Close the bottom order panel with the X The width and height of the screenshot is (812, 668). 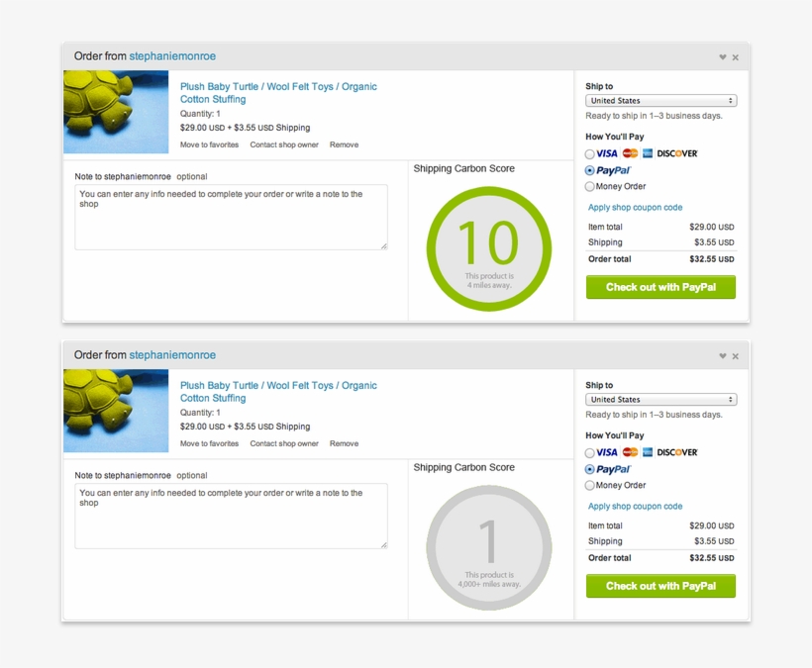click(x=736, y=356)
